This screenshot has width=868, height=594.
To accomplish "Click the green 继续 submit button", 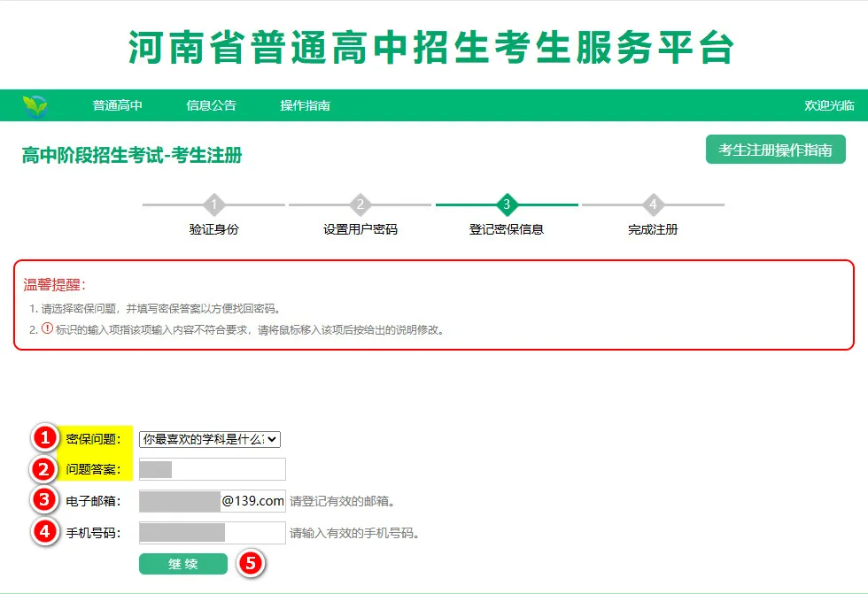I will 183,564.
